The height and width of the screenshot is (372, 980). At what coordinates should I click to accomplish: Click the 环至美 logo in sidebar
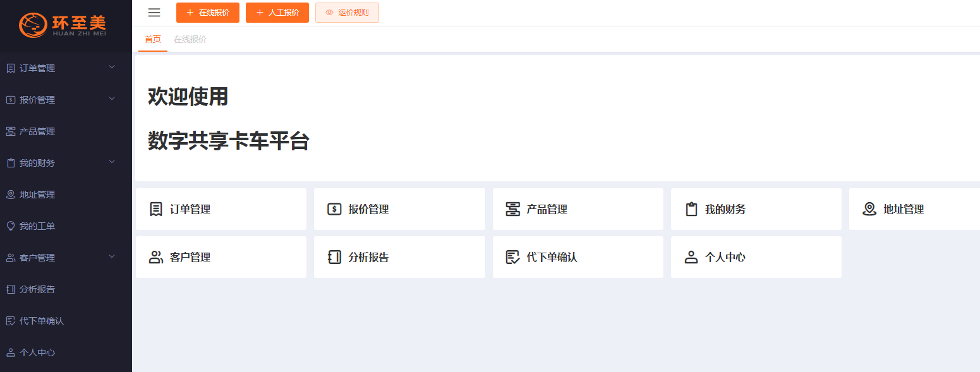tap(63, 25)
